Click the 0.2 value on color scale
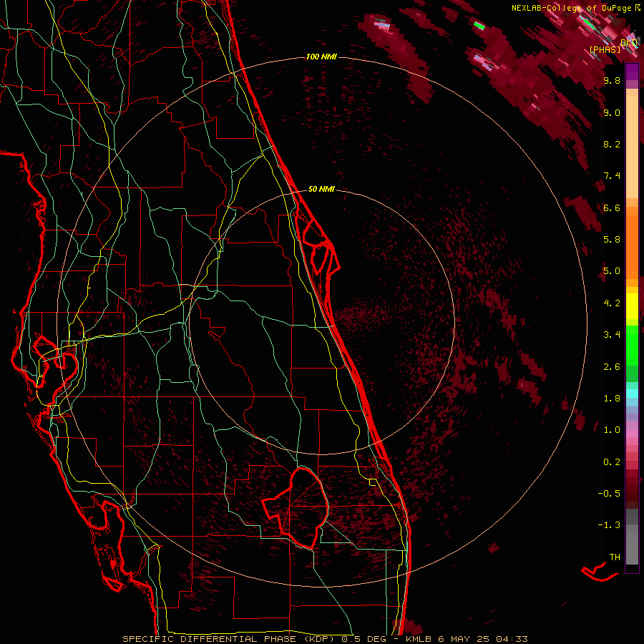 [x=612, y=462]
